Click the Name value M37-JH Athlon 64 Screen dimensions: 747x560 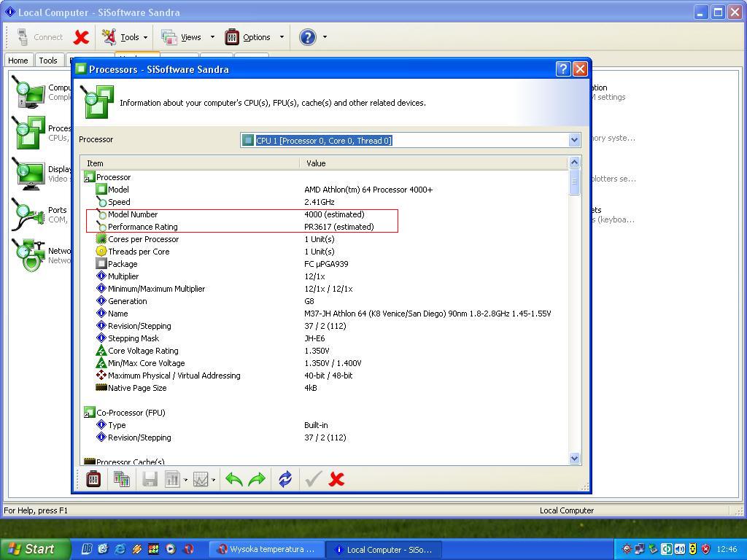pyautogui.click(x=427, y=314)
